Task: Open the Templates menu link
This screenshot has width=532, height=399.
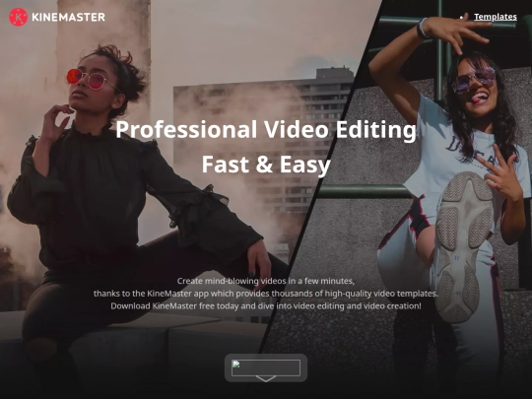Action: point(496,17)
